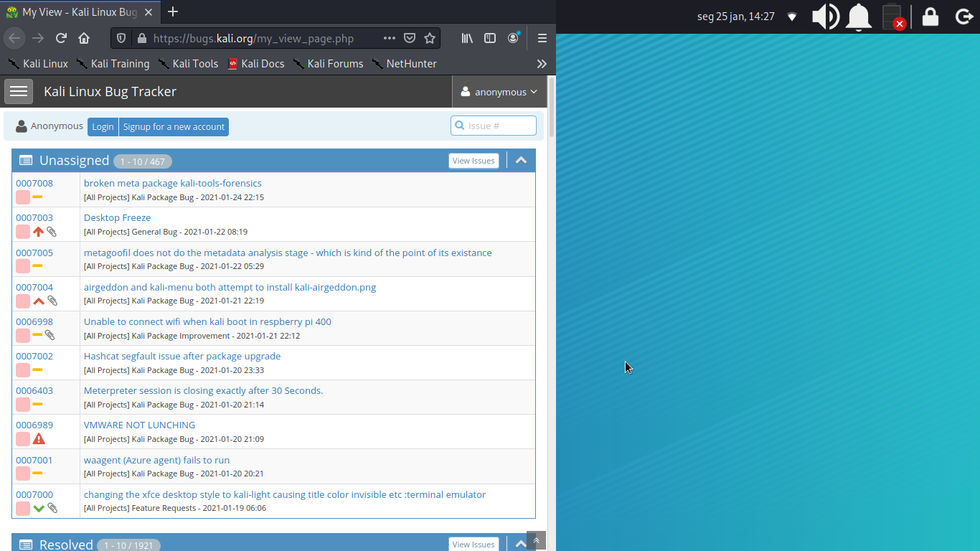Expand the anonymous user dropdown
Screen dimensions: 980x551
[x=499, y=92]
